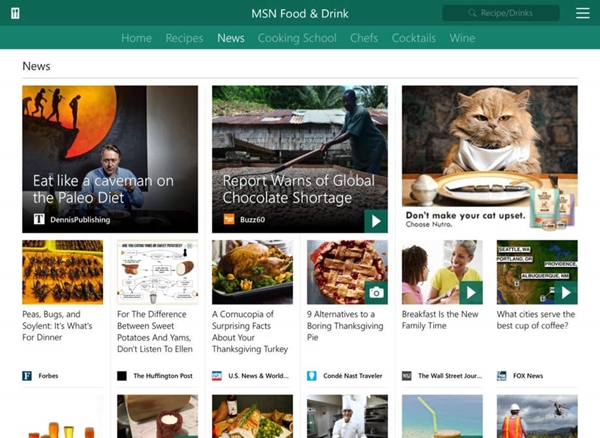This screenshot has height=438, width=600.
Task: Play the Global Chocolate Shortage video
Action: (376, 221)
